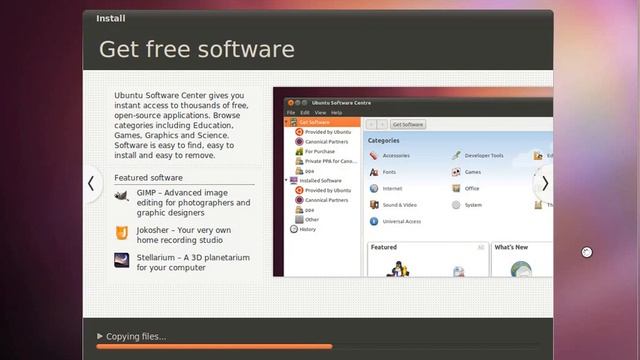Open the Fonts category
Screen dimensions: 640x360
coord(382,172)
